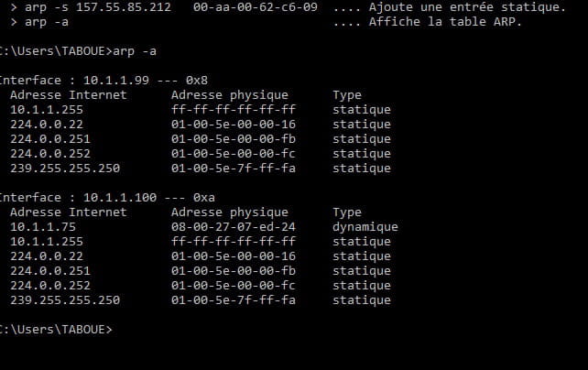This screenshot has height=370, width=588.
Task: Click ff-ff-ff-ff-ff-ff in the second table
Action: coord(234,242)
